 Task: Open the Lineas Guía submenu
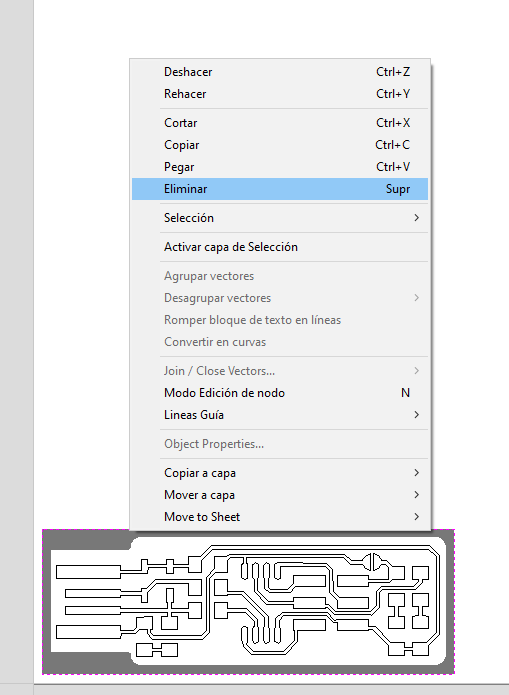pyautogui.click(x=280, y=415)
